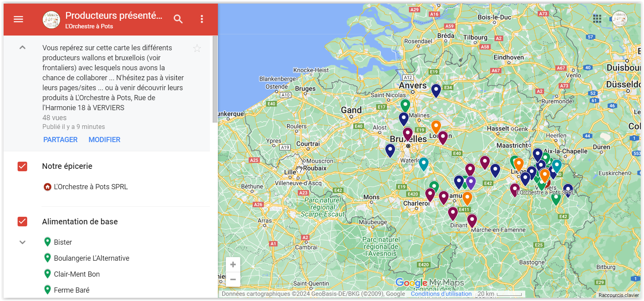Viewport: 644px width, 301px height.
Task: Open Conditions d'utilisation link
Action: (x=441, y=294)
